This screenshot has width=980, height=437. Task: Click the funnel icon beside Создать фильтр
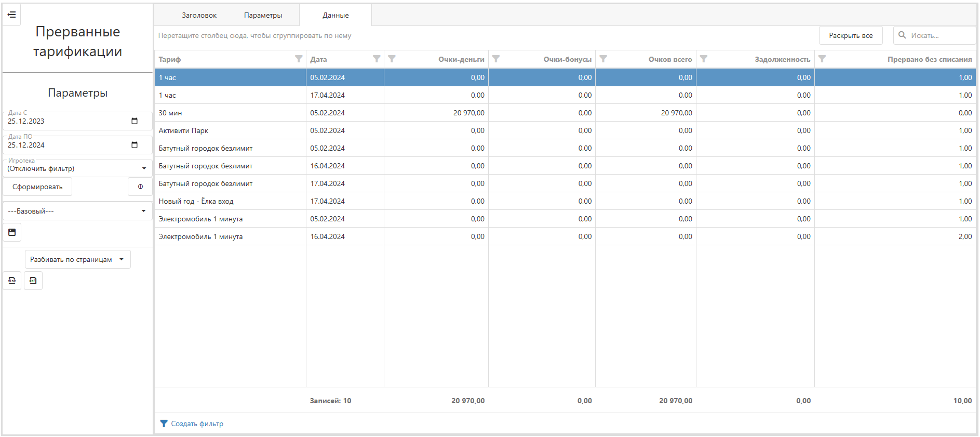[164, 423]
